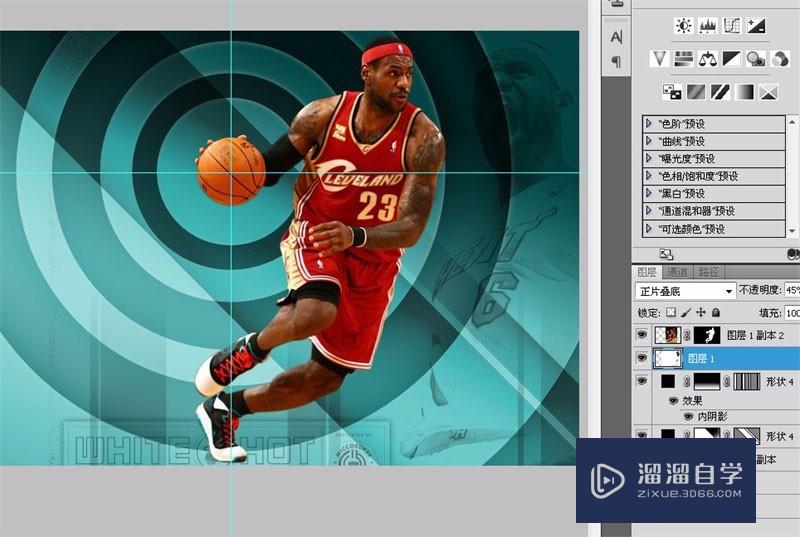This screenshot has height=537, width=800.
Task: Add a Selective Color adjustment
Action: click(768, 92)
